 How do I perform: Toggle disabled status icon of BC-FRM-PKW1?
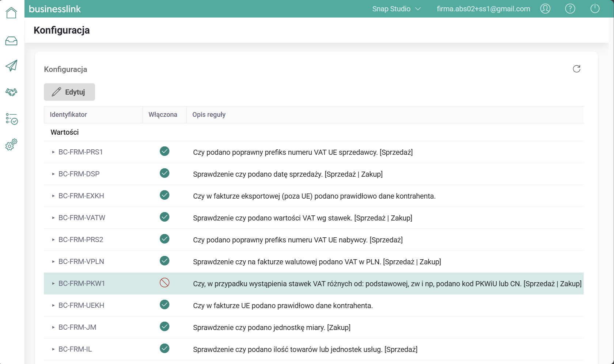(x=164, y=283)
